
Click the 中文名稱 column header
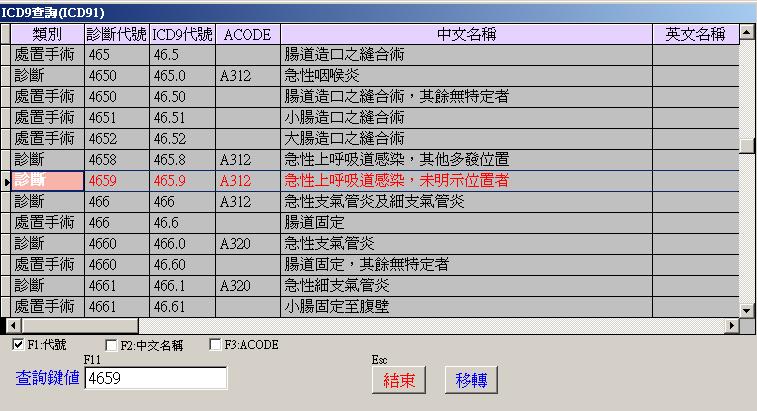(x=466, y=34)
